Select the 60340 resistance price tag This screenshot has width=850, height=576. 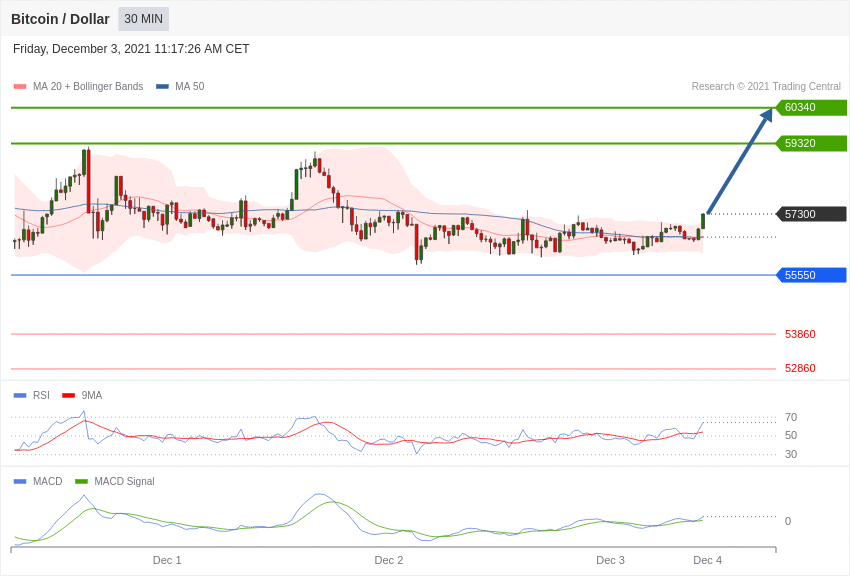[811, 108]
